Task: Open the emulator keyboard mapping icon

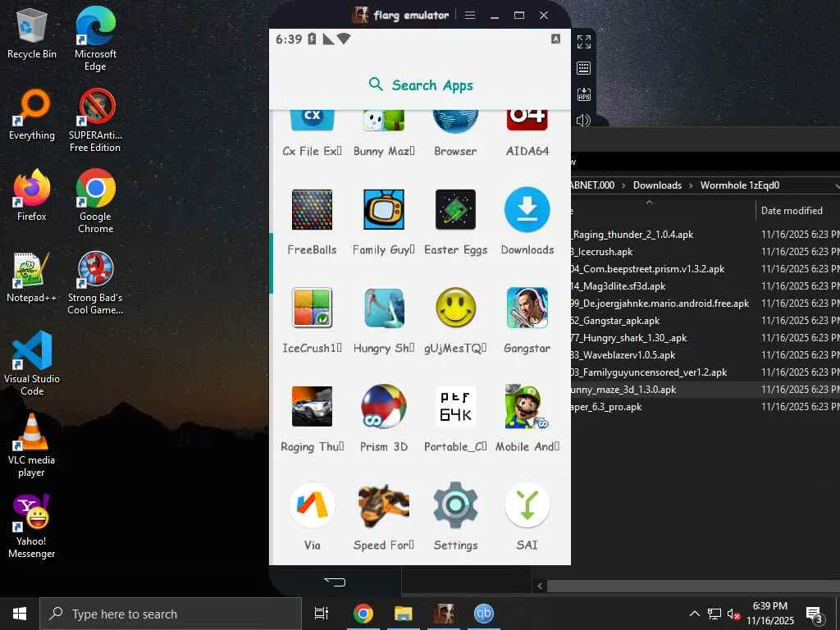Action: point(584,68)
